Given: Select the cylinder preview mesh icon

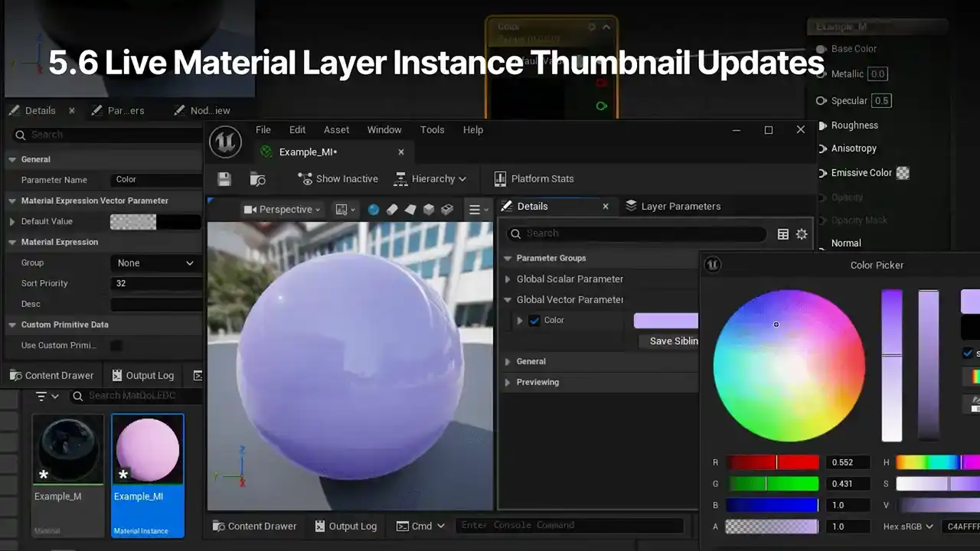Looking at the screenshot, I should click(x=392, y=210).
